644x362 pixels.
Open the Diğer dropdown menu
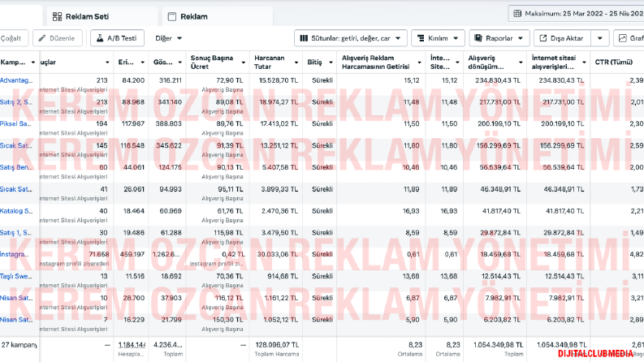(168, 38)
